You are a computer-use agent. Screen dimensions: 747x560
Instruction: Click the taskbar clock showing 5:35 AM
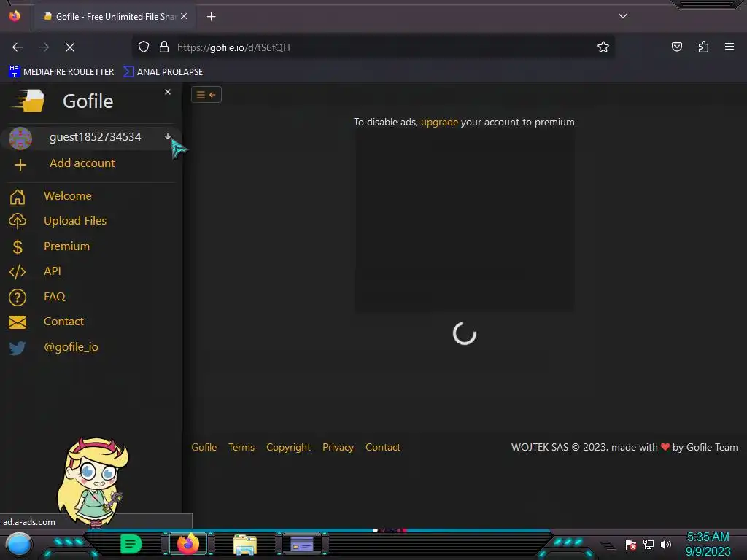coord(708,544)
